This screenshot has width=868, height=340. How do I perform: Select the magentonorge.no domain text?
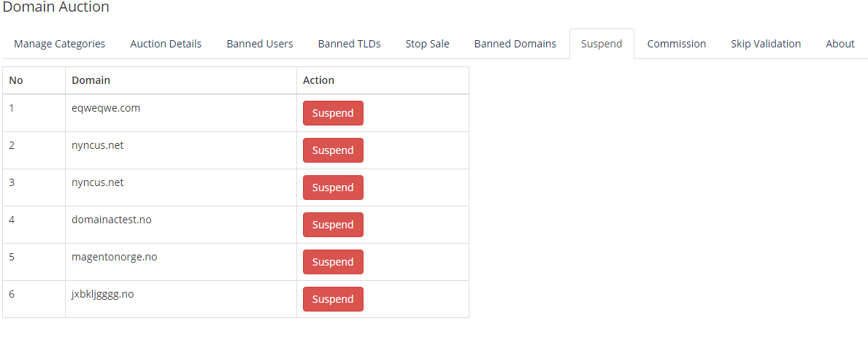tap(114, 257)
